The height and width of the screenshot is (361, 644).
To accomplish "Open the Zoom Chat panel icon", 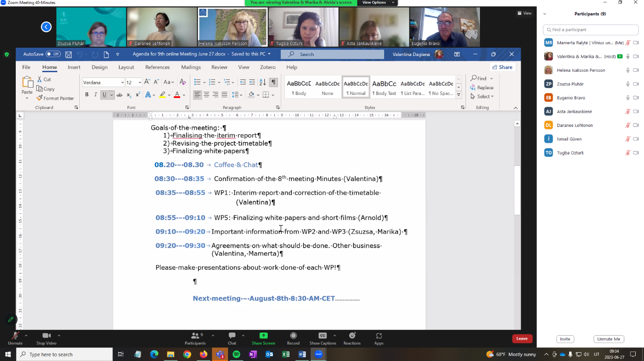I will point(232,336).
